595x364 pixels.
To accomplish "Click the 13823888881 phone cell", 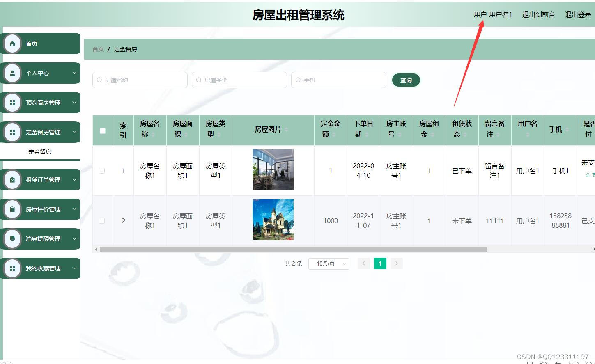I will pyautogui.click(x=561, y=221).
